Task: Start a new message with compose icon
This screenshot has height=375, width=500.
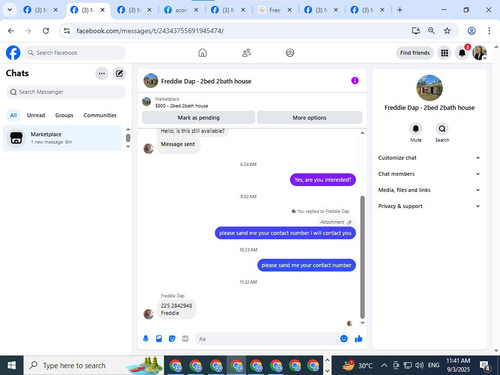Action: coord(119,73)
